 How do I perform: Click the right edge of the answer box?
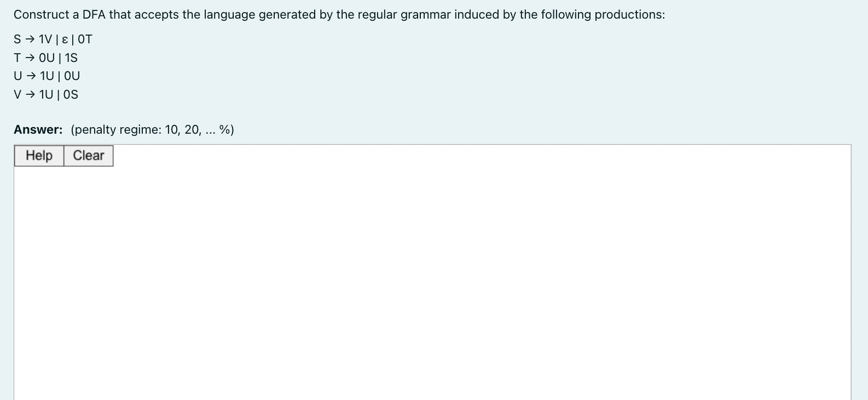[x=850, y=274]
